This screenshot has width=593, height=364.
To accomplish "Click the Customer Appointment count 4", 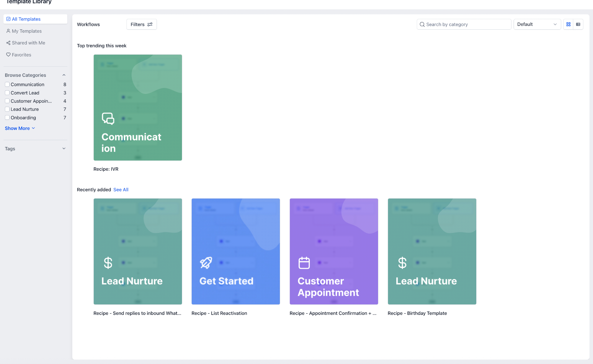I will tap(65, 101).
